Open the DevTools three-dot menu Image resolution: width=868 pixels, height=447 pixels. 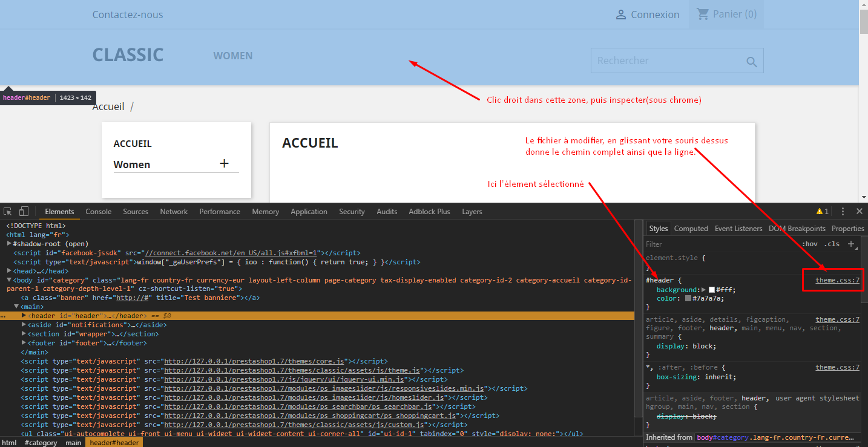coord(843,212)
